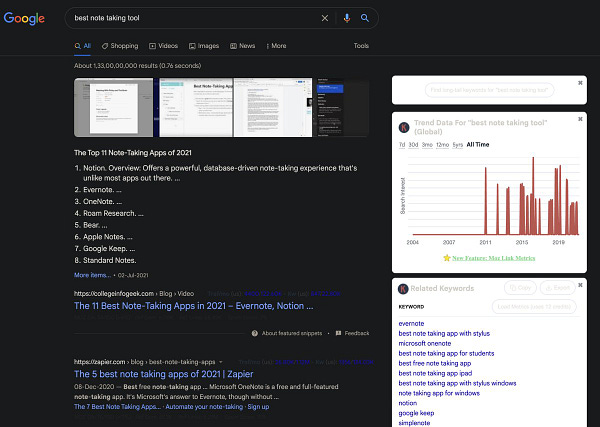Click the collegeinfogeek.com URL breadcrumb
600x427 pixels.
point(134,294)
